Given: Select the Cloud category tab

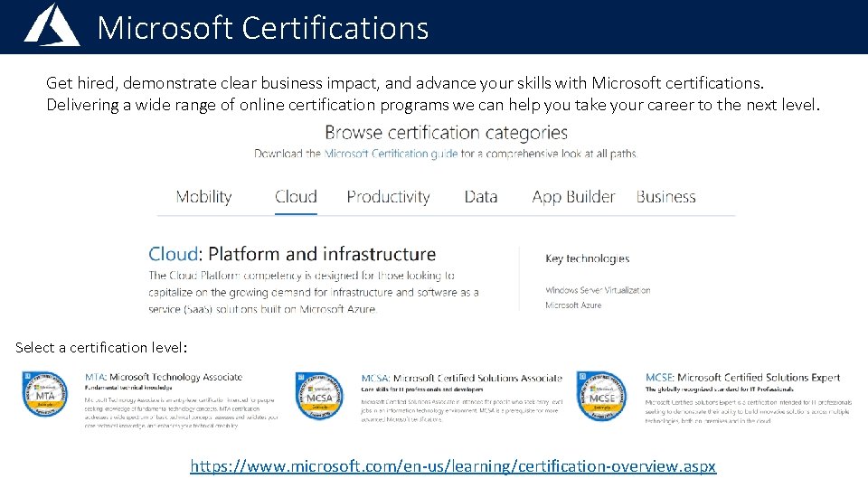Looking at the screenshot, I should tap(296, 197).
